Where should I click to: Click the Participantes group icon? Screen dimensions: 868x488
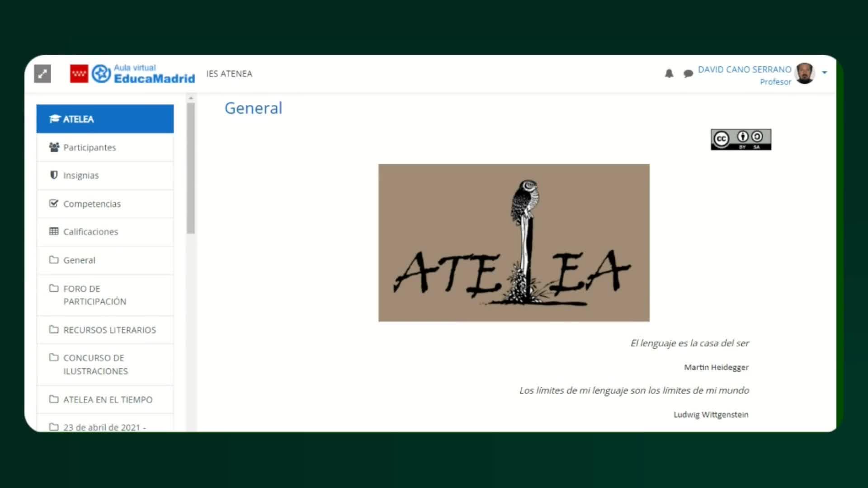54,147
